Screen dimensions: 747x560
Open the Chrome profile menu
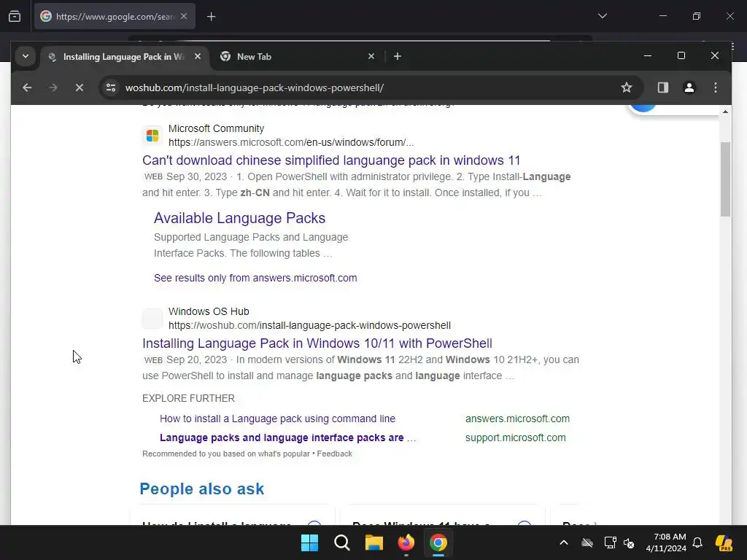click(689, 87)
